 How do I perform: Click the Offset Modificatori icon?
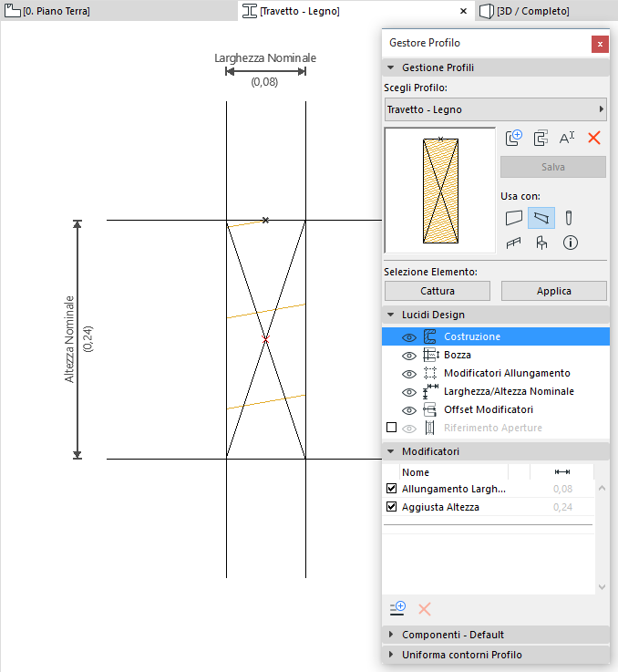pos(430,409)
